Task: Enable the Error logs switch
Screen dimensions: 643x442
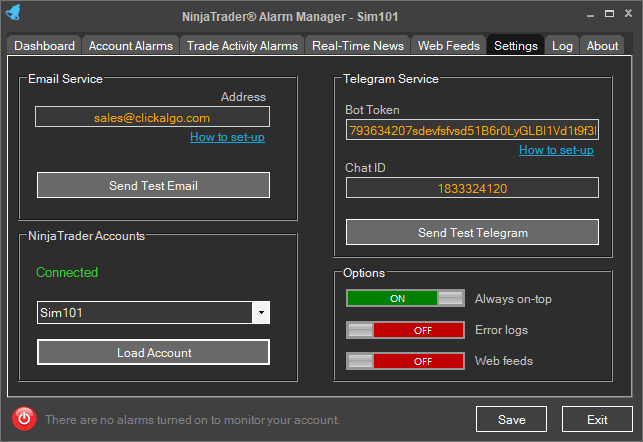Action: pyautogui.click(x=405, y=330)
